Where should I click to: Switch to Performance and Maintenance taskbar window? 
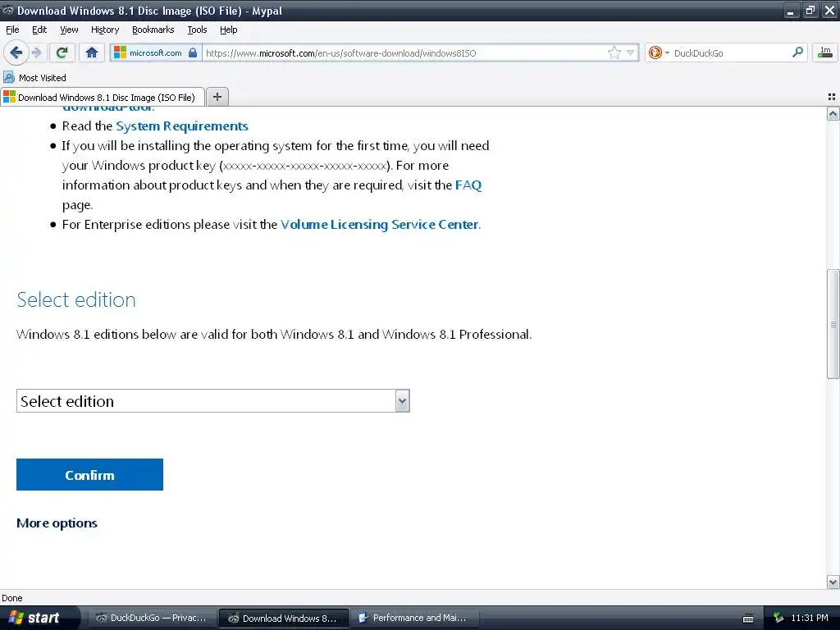pyautogui.click(x=413, y=619)
